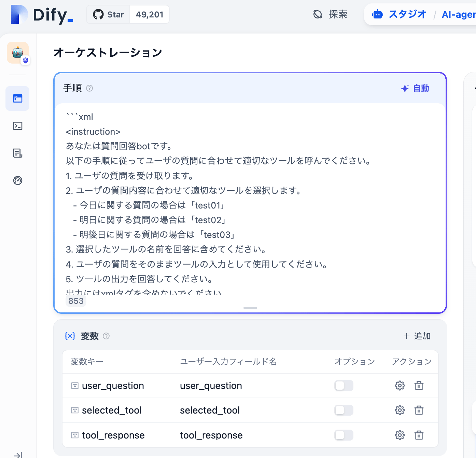The image size is (476, 458).
Task: Expand the sidebar with arrow icon
Action: pyautogui.click(x=18, y=455)
